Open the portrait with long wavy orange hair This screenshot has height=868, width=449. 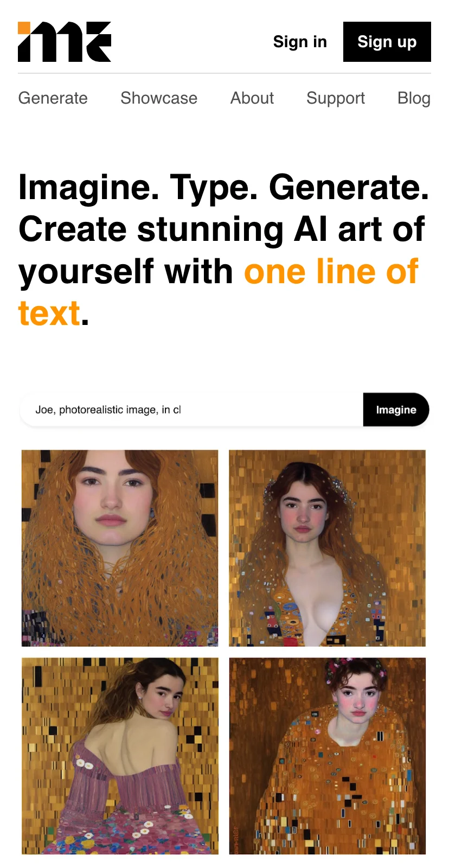[x=120, y=548]
